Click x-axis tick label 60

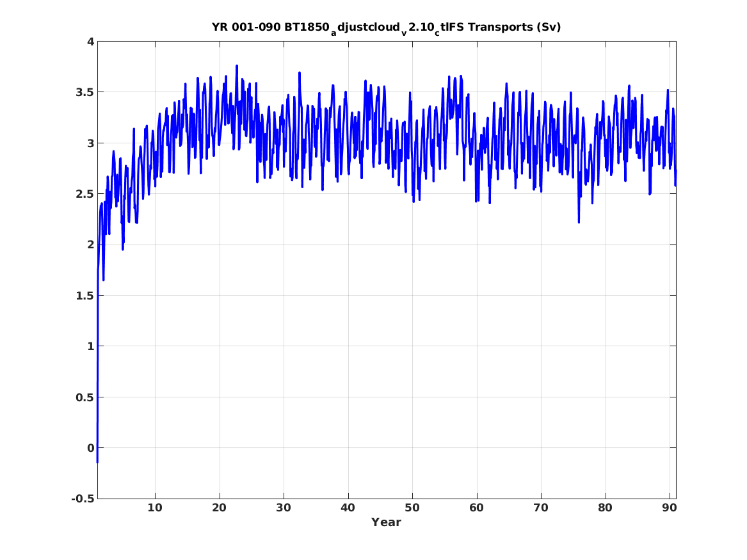coord(476,508)
